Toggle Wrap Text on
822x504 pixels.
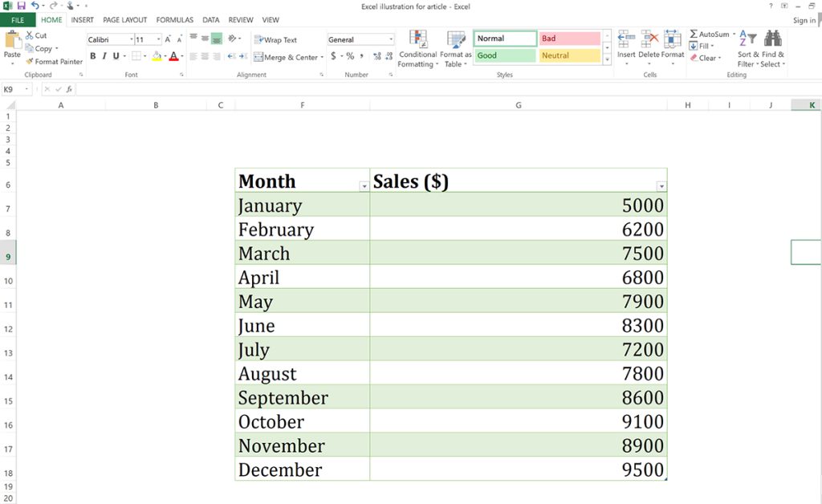(x=281, y=39)
